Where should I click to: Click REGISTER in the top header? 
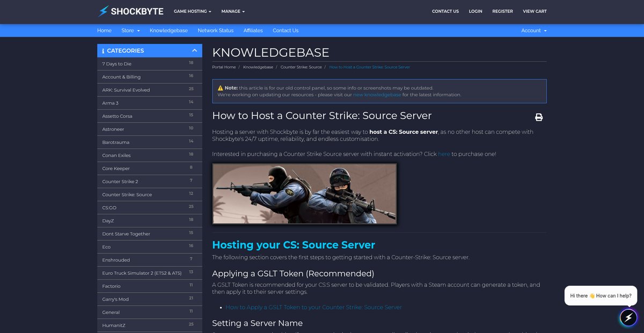click(502, 11)
